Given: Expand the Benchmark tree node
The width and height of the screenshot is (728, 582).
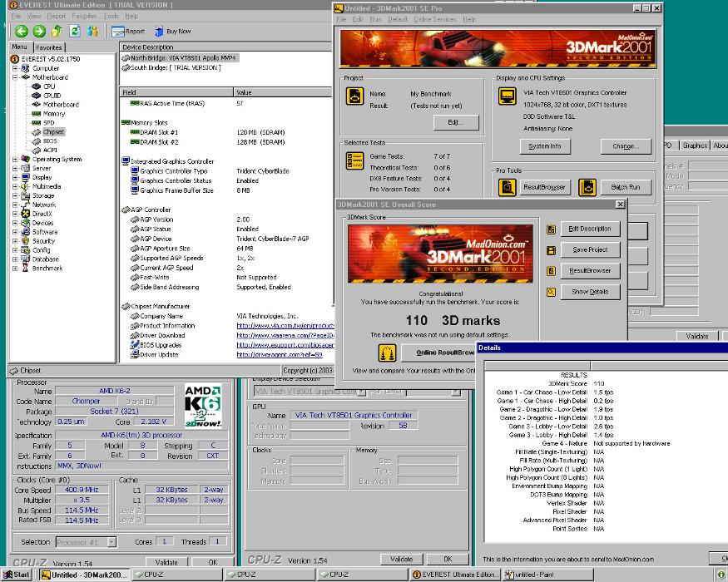Looking at the screenshot, I should pyautogui.click(x=15, y=269).
